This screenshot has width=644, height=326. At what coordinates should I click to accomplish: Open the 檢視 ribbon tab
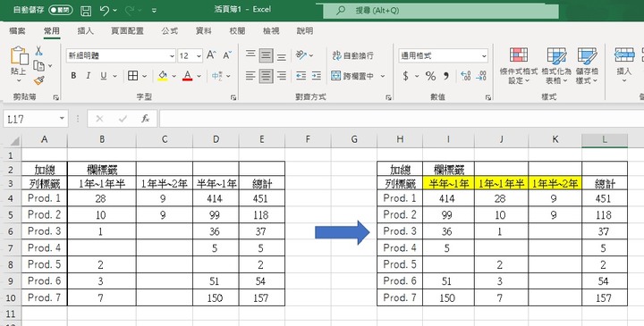pos(271,30)
